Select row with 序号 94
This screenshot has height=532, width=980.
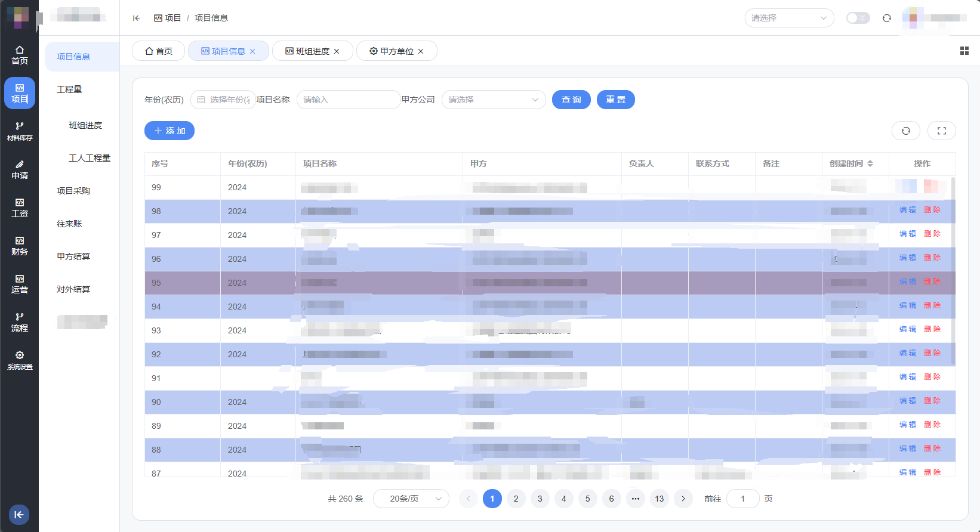(550, 307)
